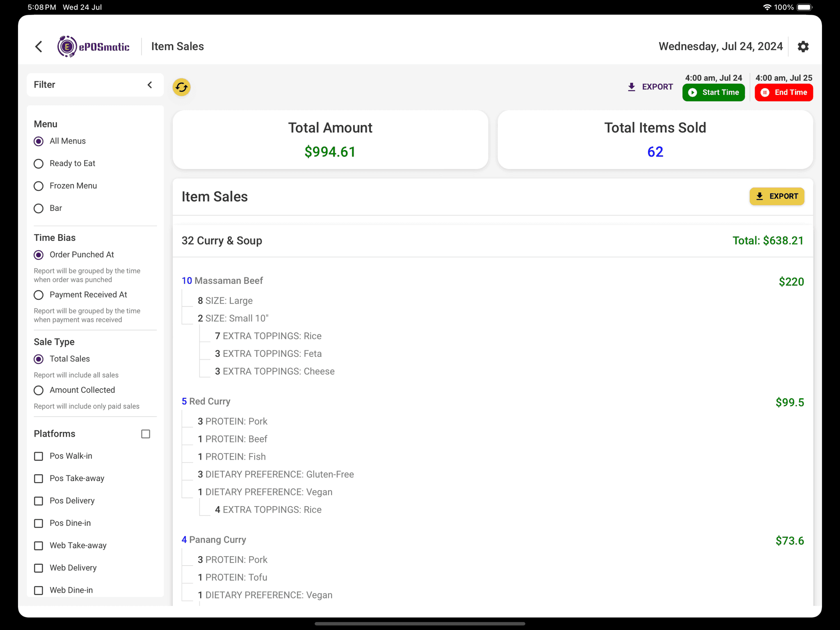
Task: Open settings via the gear icon
Action: pos(803,46)
